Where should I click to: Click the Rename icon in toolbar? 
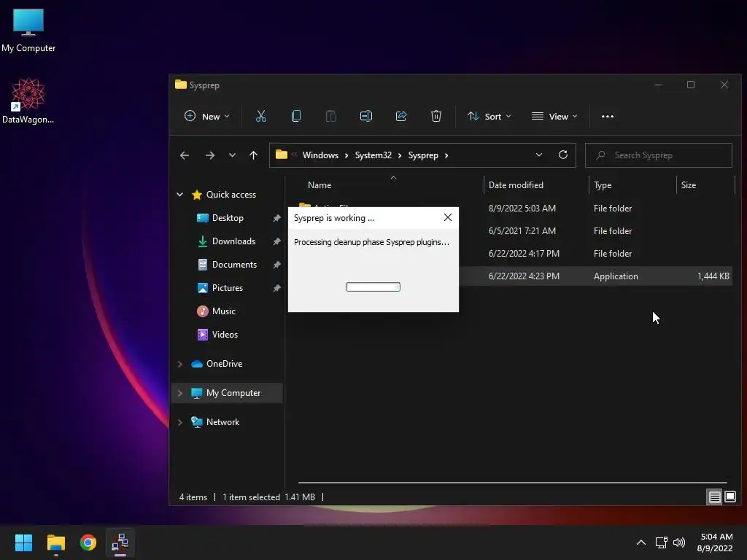coord(366,116)
